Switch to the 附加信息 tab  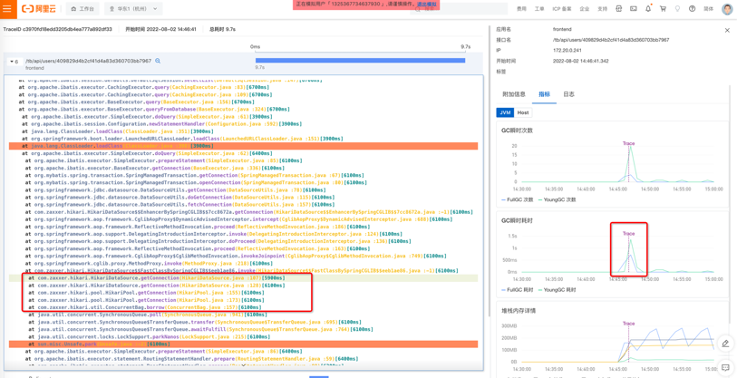[x=514, y=94]
